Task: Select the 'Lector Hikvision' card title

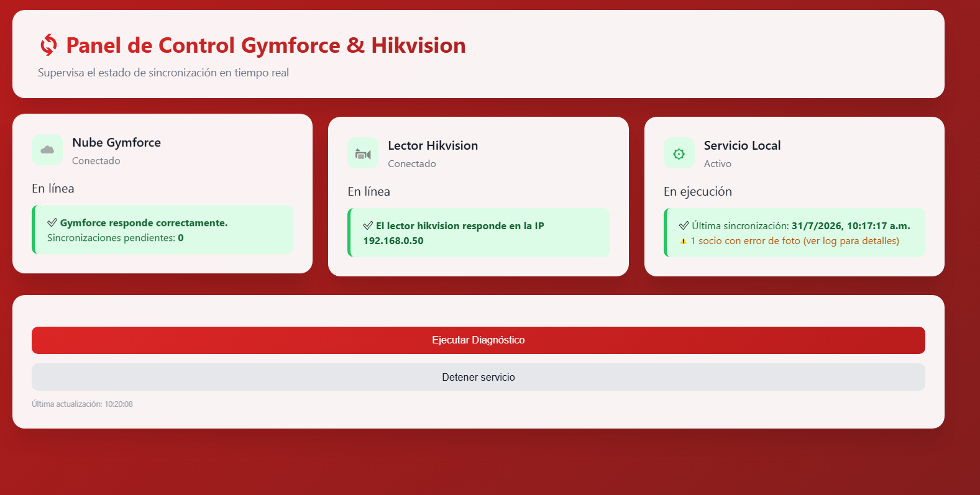Action: point(433,145)
